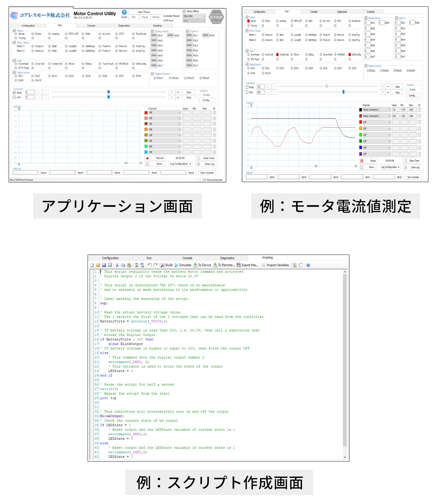Click To Remote... in the Scripting toolbar
The width and height of the screenshot is (437, 504).
(224, 265)
